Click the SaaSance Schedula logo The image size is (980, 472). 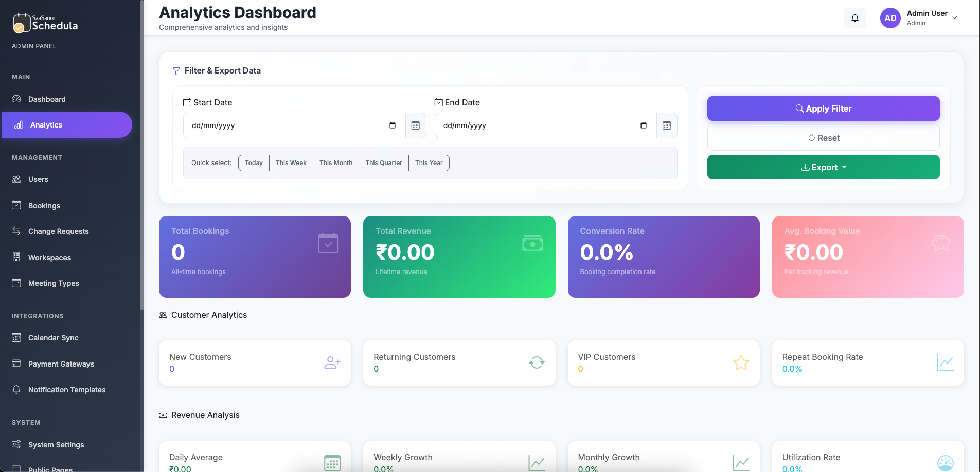pyautogui.click(x=45, y=23)
